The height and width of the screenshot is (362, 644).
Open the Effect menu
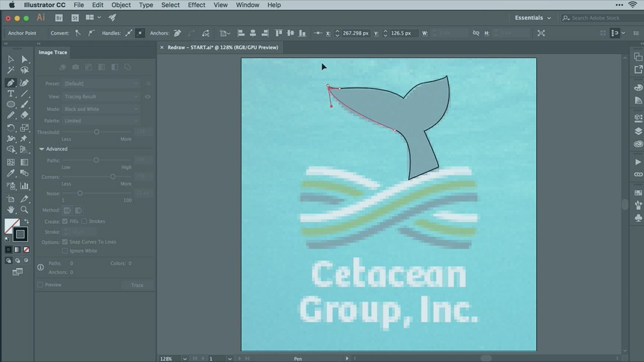(196, 5)
